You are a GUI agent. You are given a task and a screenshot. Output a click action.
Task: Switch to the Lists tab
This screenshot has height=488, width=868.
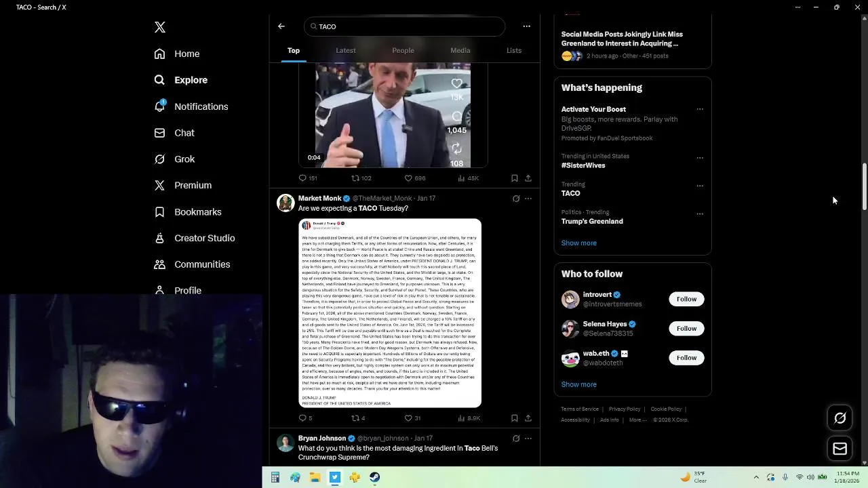(514, 50)
